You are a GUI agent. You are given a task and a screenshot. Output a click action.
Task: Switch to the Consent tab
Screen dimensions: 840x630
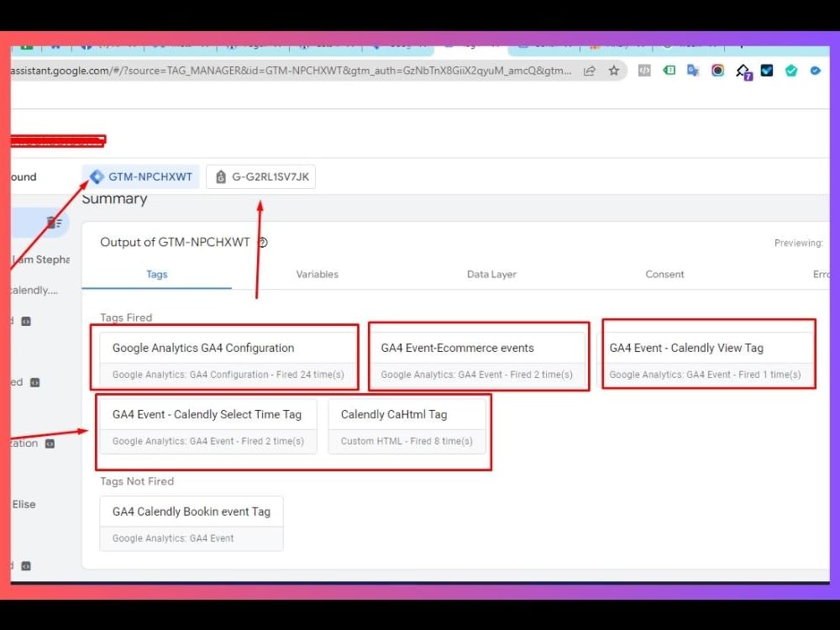click(664, 275)
